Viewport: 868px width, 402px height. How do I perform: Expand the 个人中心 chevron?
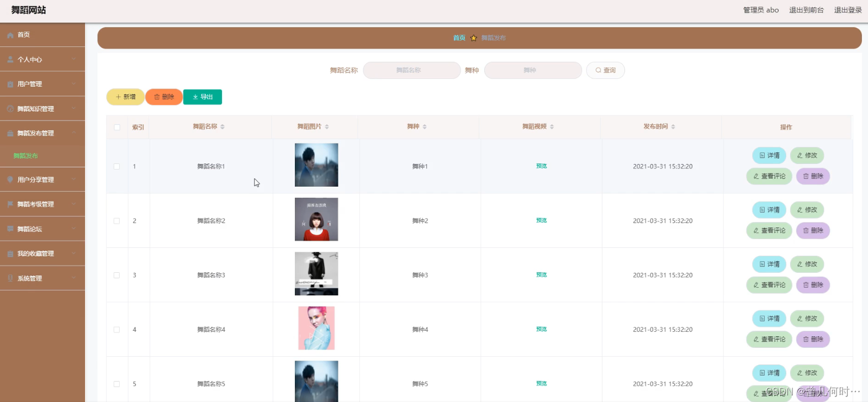click(x=73, y=59)
